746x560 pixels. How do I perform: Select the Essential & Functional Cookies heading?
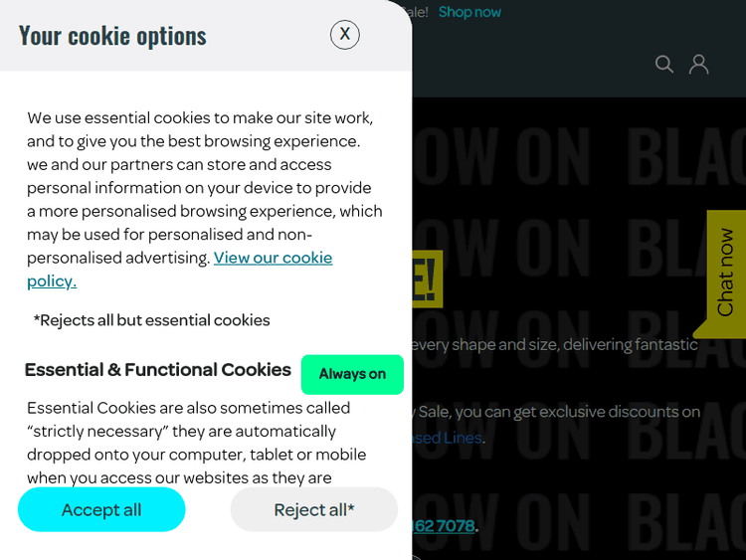pos(158,370)
